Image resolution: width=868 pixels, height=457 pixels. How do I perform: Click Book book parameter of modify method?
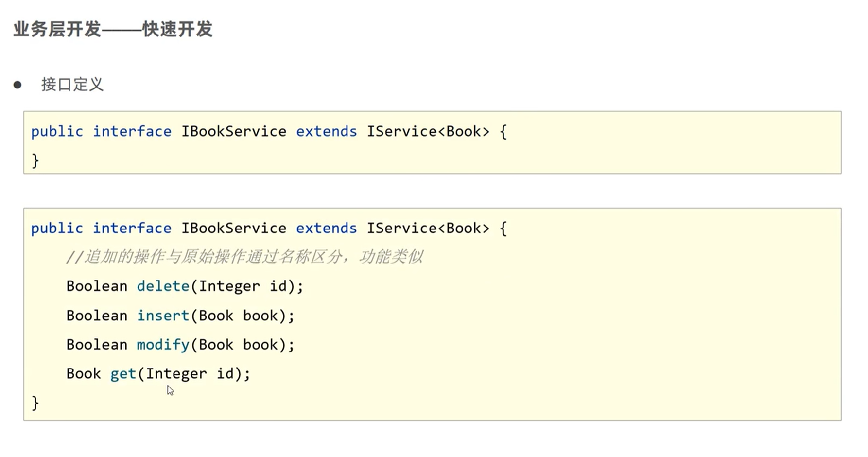point(238,345)
